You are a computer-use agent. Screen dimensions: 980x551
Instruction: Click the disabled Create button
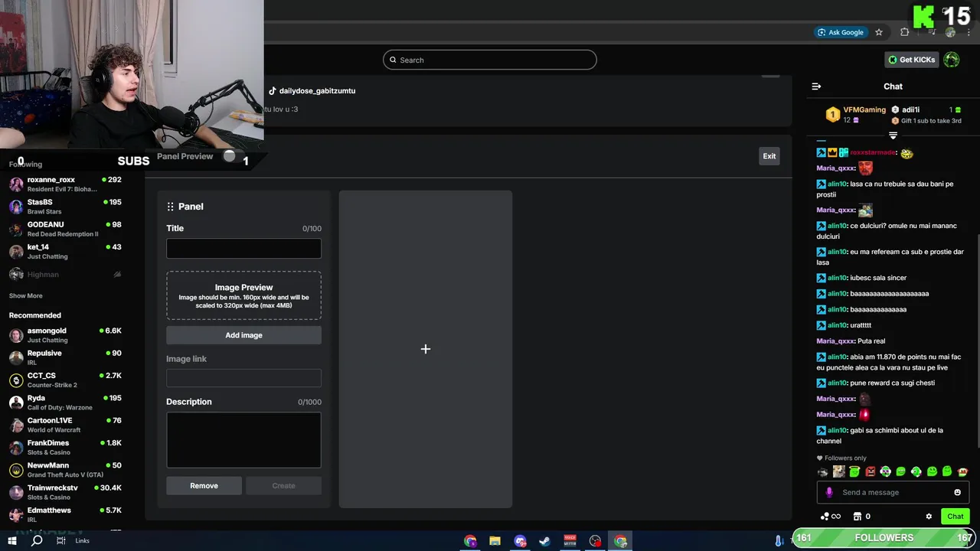(283, 486)
